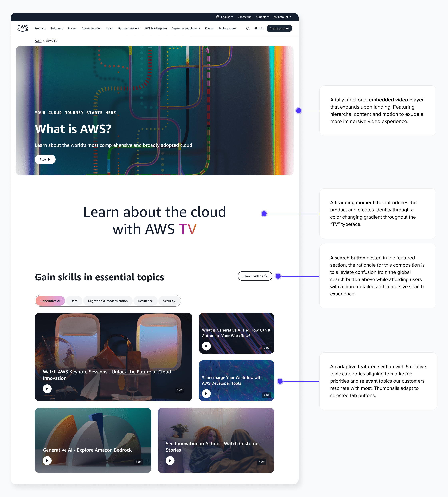Open AWS Marketplace in navigation
Screen dimensions: 448x497
(x=156, y=29)
